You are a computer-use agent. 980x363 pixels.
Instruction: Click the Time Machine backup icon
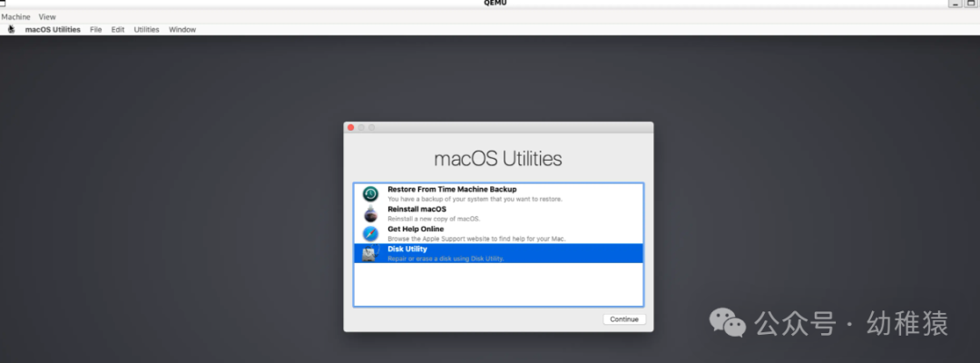click(x=370, y=193)
